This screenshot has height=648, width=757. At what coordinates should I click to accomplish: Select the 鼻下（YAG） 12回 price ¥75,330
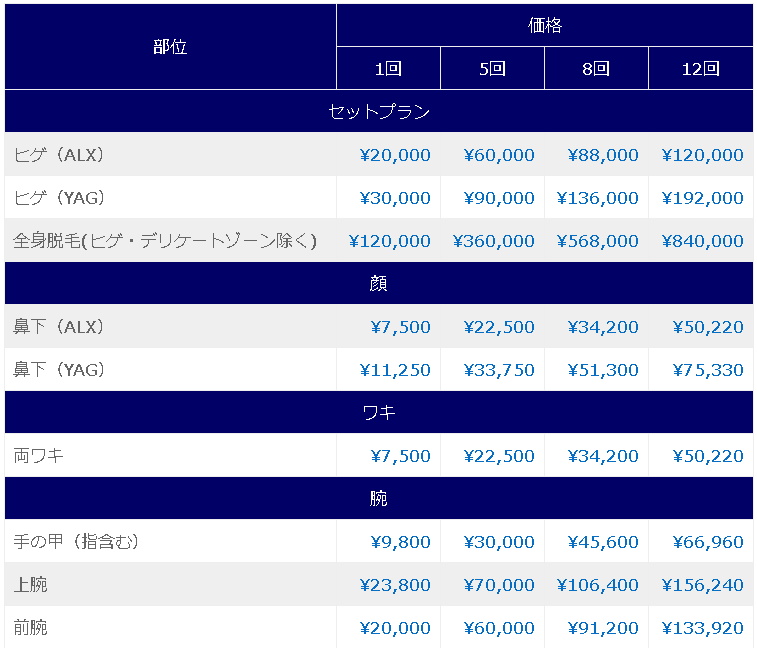tap(708, 370)
